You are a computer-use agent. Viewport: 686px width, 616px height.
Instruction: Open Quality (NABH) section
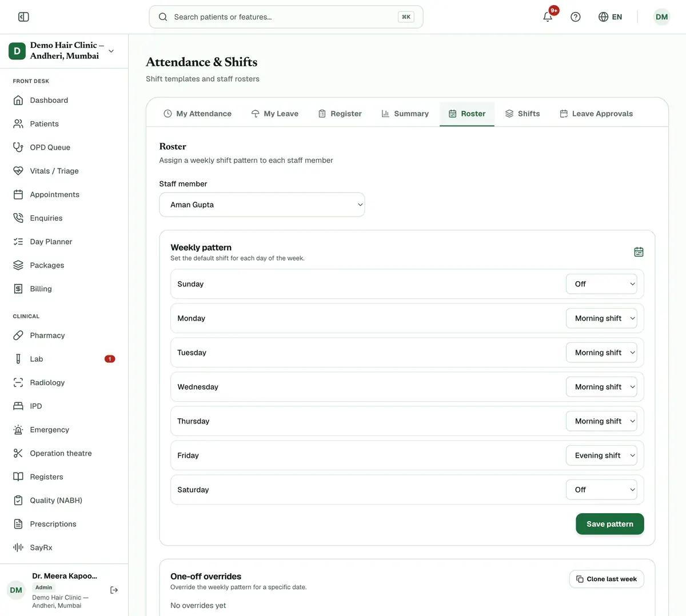click(64, 501)
